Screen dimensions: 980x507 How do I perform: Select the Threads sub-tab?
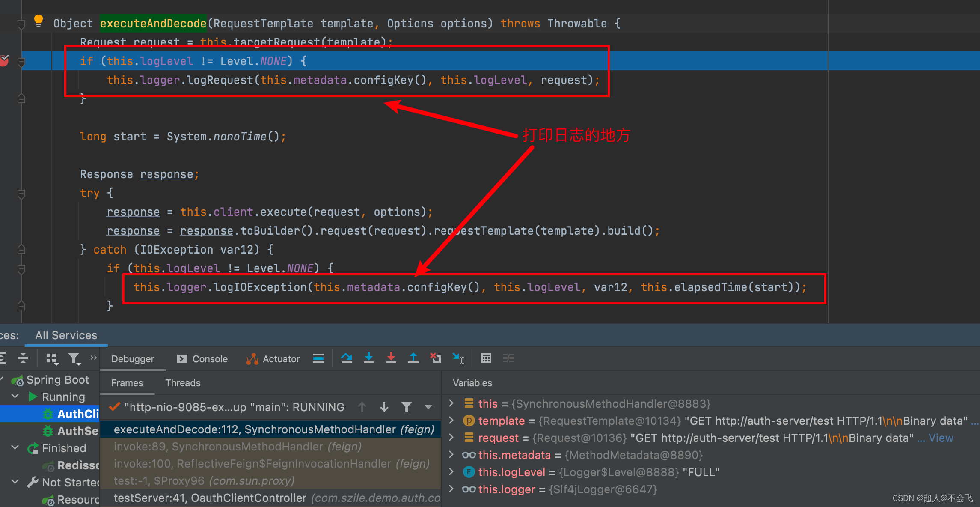(x=183, y=383)
